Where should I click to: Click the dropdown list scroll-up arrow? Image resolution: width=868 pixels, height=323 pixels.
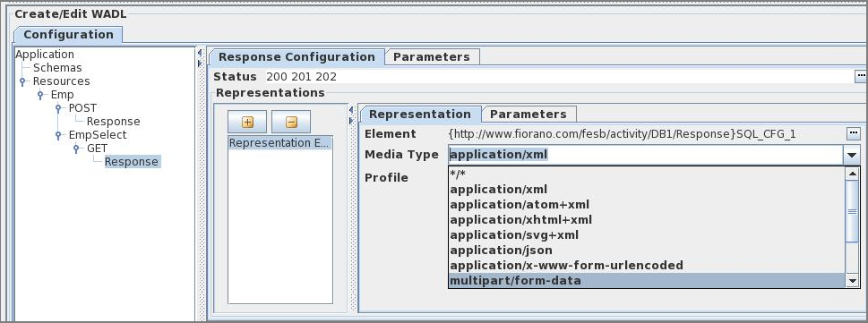(853, 174)
